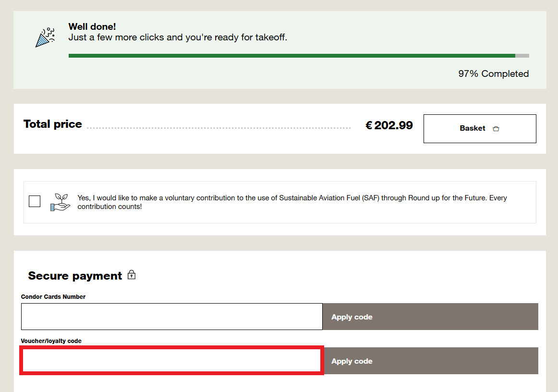
Task: Click the padlock icon next to Secure payment
Action: coord(131,275)
